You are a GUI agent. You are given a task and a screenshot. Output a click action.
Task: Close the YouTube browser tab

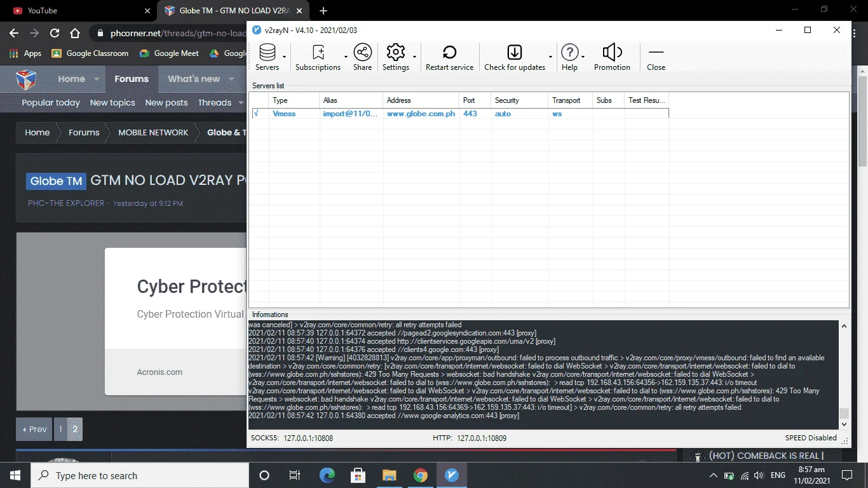pos(147,11)
